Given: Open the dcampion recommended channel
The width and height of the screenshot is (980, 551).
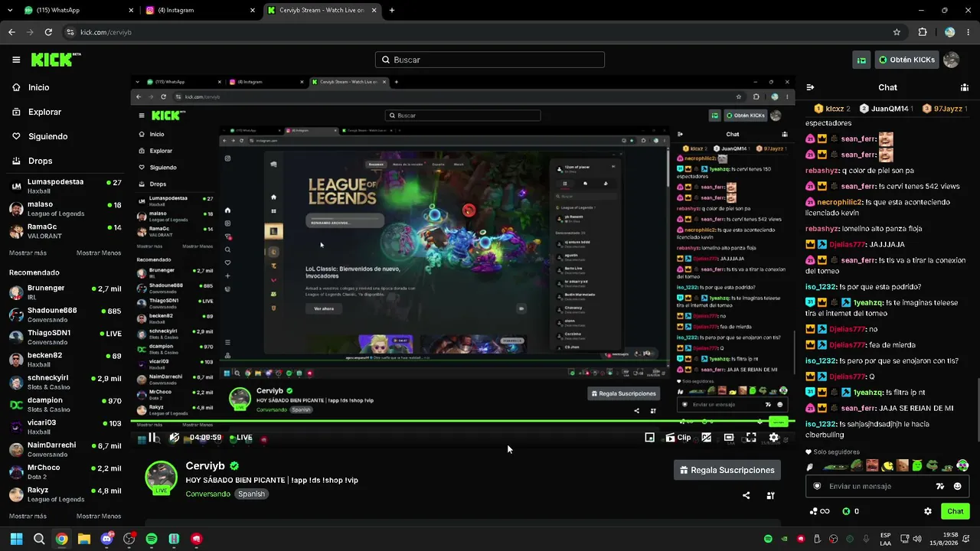Looking at the screenshot, I should [x=65, y=404].
